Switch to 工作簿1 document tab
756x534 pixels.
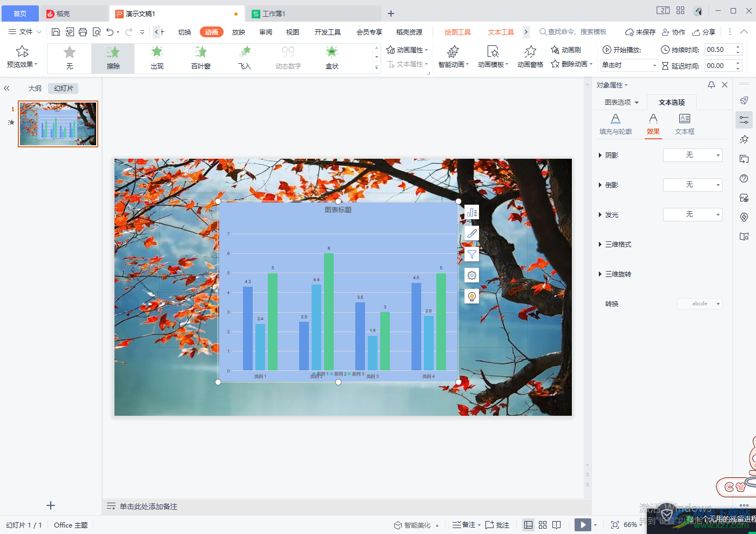pyautogui.click(x=314, y=13)
